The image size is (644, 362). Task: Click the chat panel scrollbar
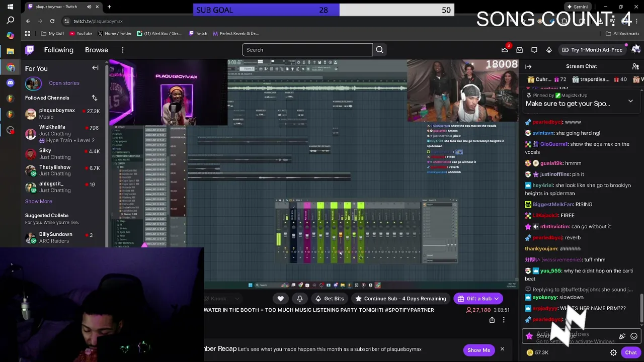click(641, 308)
